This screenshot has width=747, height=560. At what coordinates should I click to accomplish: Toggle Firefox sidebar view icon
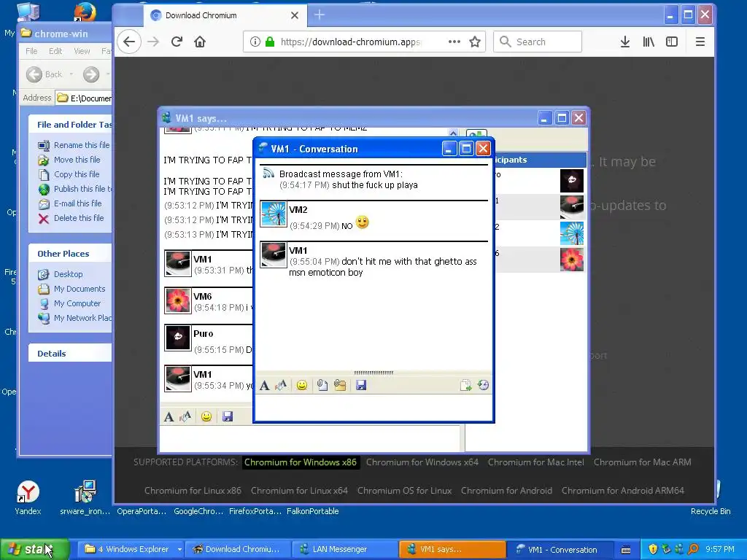tap(672, 42)
